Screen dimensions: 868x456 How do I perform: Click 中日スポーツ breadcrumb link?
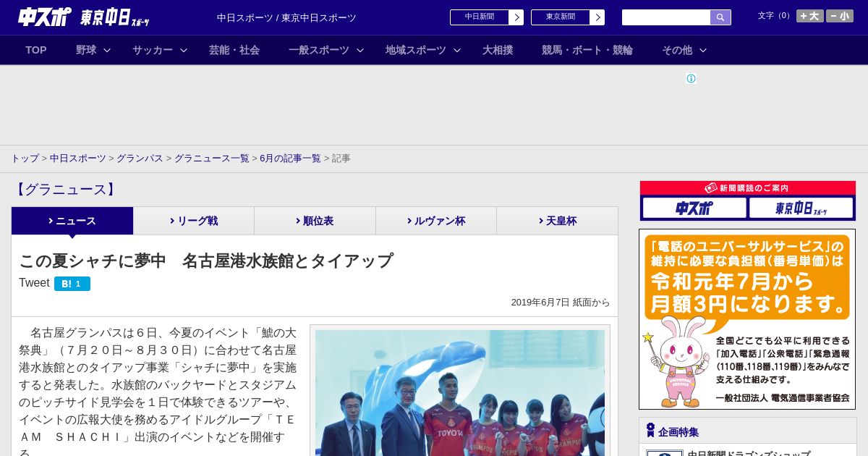(x=78, y=159)
